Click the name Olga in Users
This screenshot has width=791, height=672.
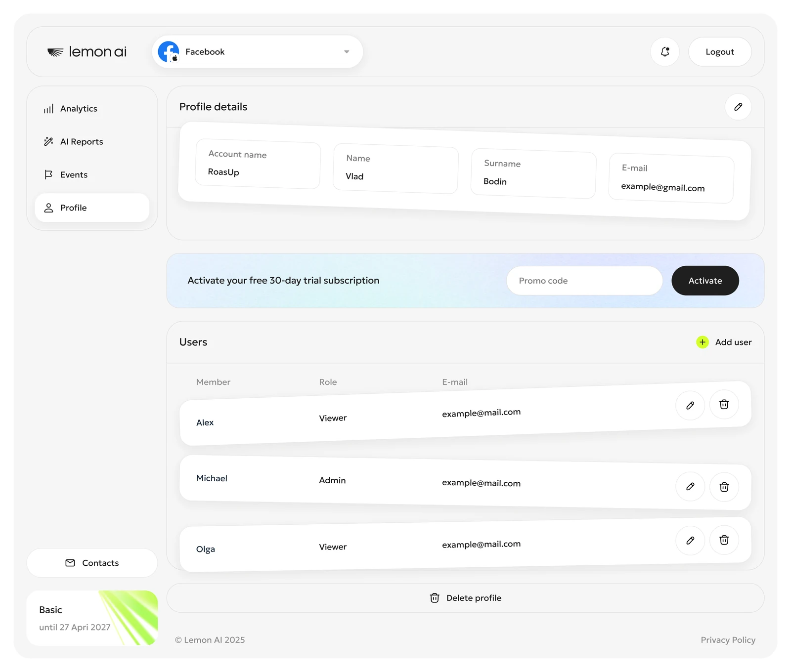pyautogui.click(x=205, y=549)
